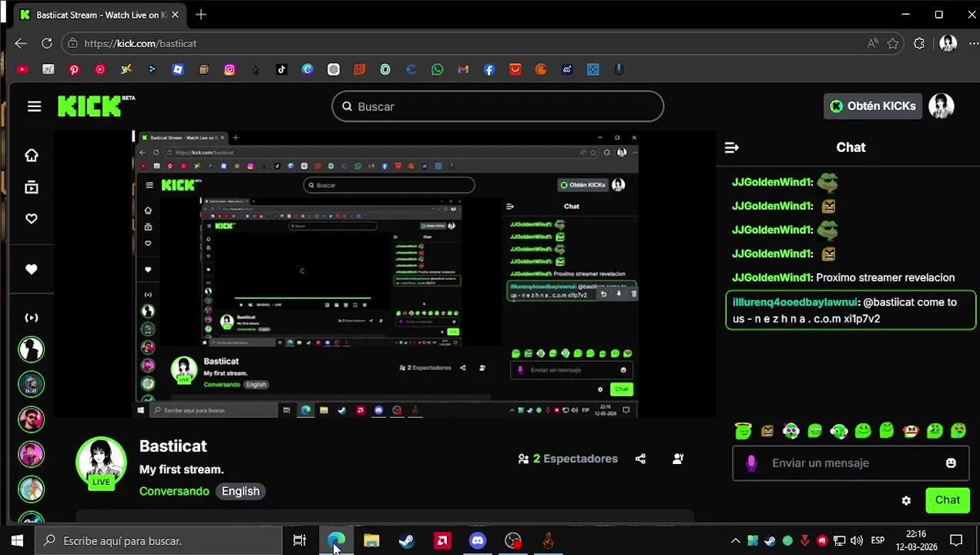Click the stream video player

(x=385, y=274)
